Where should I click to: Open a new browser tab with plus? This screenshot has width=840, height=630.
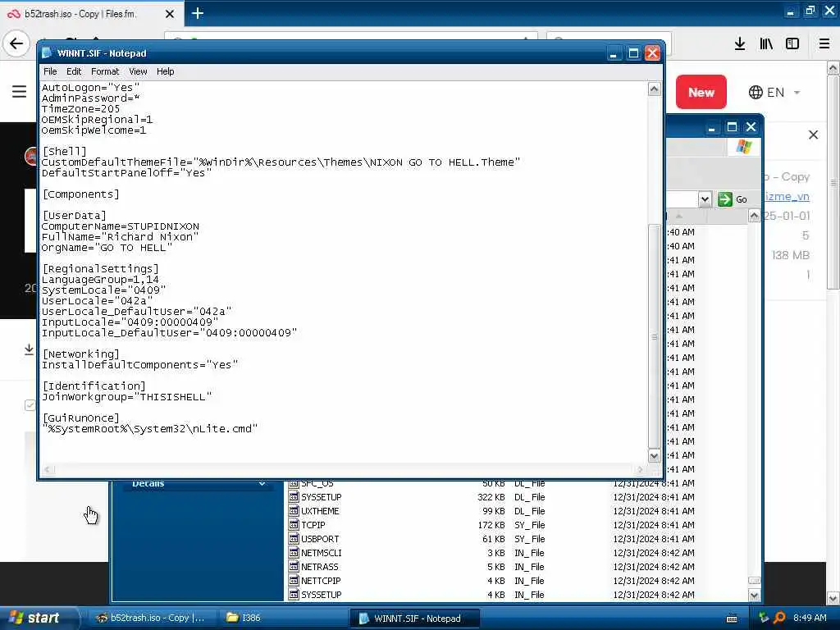pyautogui.click(x=198, y=13)
